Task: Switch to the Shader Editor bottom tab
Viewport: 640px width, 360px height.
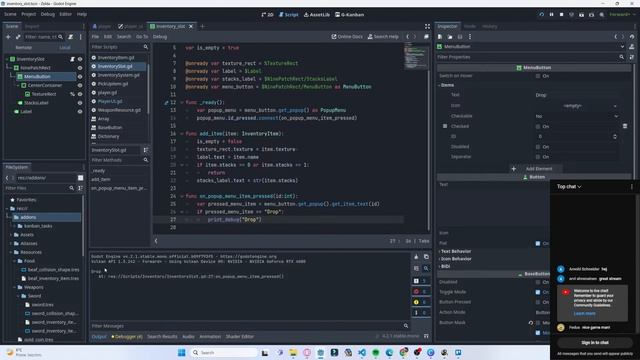Action: coord(240,337)
